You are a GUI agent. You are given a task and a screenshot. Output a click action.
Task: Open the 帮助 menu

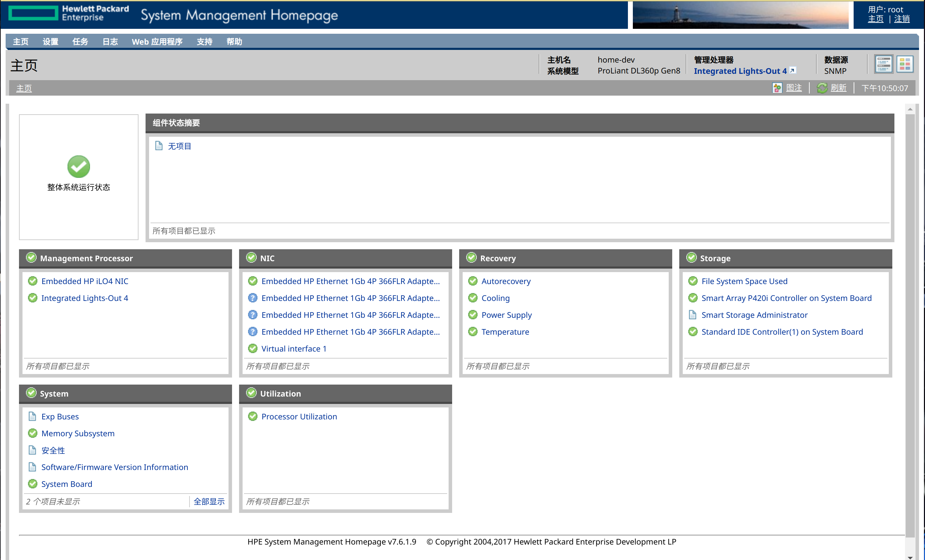234,42
